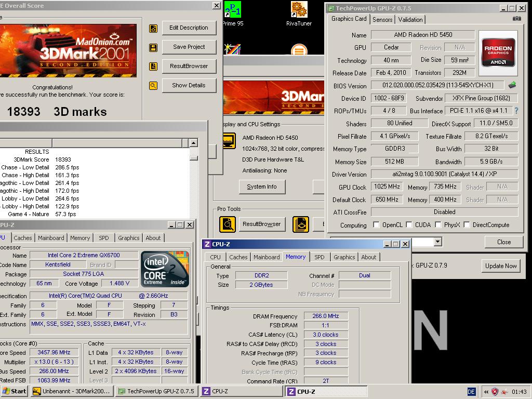Click the red tray icon beside the clock
The image size is (532, 399).
[x=504, y=392]
